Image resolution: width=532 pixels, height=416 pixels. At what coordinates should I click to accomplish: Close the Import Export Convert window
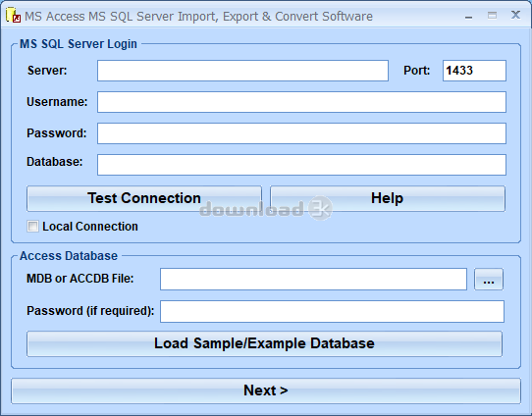click(515, 15)
